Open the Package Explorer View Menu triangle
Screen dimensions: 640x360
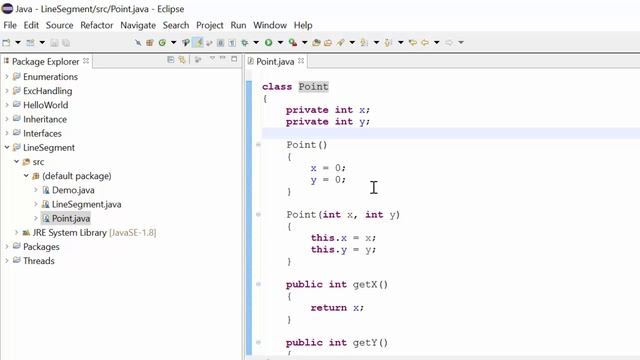212,59
